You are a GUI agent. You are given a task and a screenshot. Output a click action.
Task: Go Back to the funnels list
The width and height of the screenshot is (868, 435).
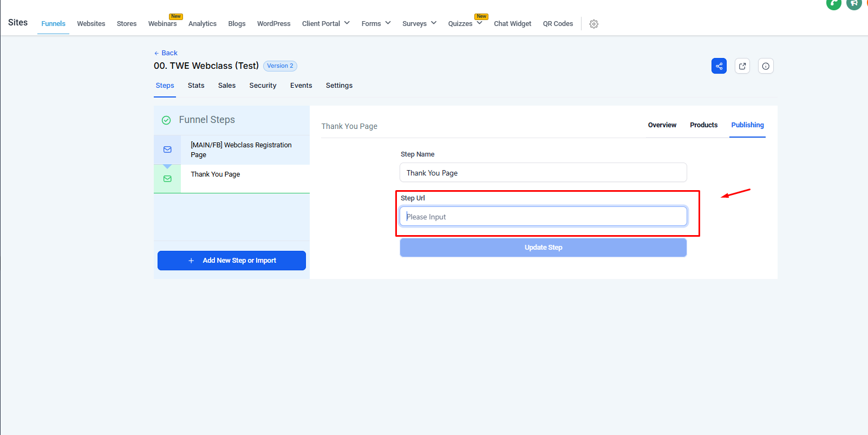[x=166, y=53]
